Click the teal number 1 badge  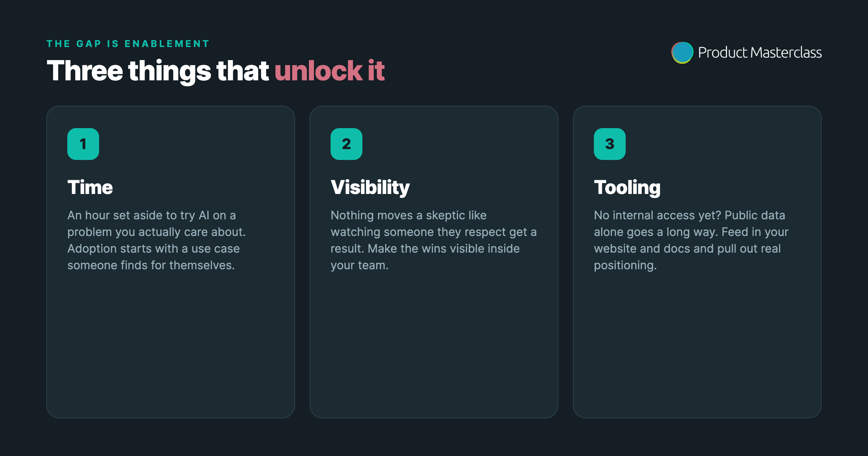coord(83,144)
